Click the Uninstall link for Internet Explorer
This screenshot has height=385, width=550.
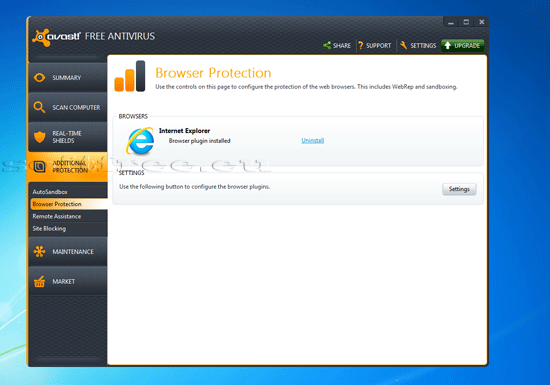313,141
